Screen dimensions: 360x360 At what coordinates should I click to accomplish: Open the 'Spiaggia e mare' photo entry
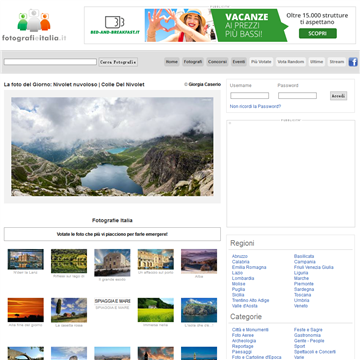pos(112,301)
